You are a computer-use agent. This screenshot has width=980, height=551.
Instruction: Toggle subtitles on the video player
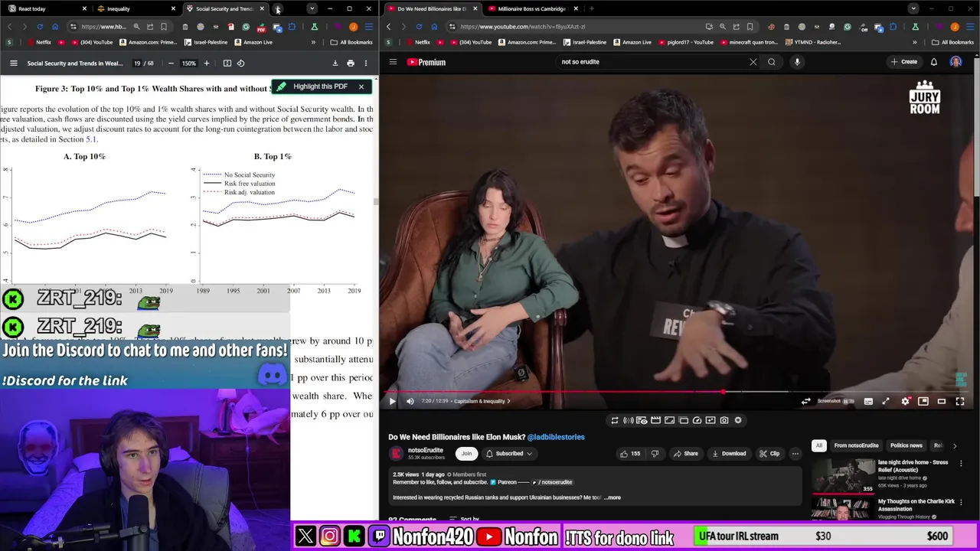pos(868,401)
